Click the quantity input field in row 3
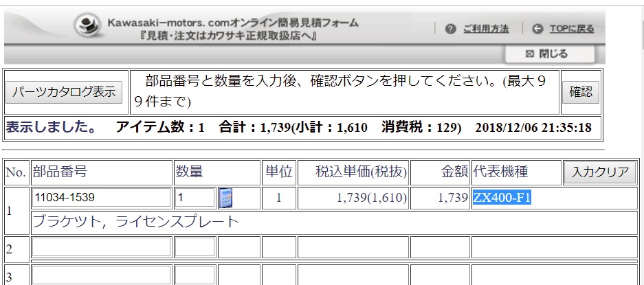Viewport: 644px width, 285px height. 195,275
